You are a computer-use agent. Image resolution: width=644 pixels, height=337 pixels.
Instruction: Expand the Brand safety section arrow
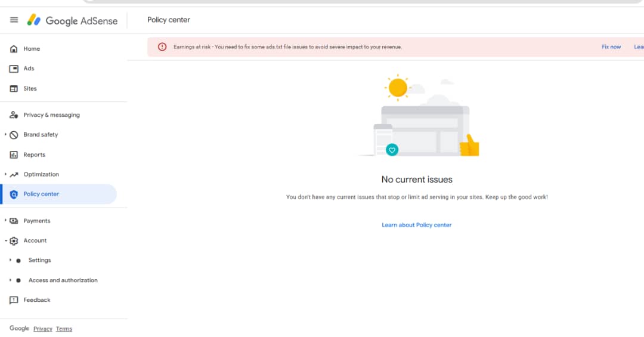pos(5,134)
